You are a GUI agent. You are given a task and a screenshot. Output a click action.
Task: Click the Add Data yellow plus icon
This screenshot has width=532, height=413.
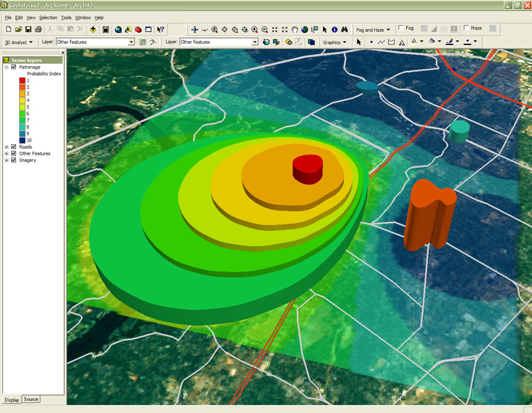tap(93, 30)
